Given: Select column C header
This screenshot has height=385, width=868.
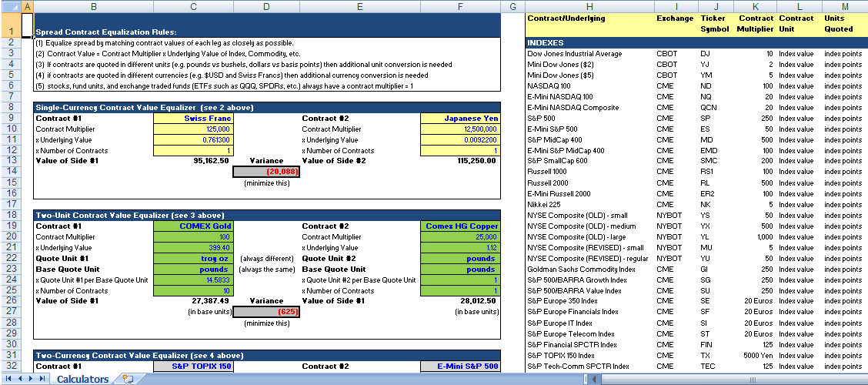Looking at the screenshot, I should [x=192, y=7].
